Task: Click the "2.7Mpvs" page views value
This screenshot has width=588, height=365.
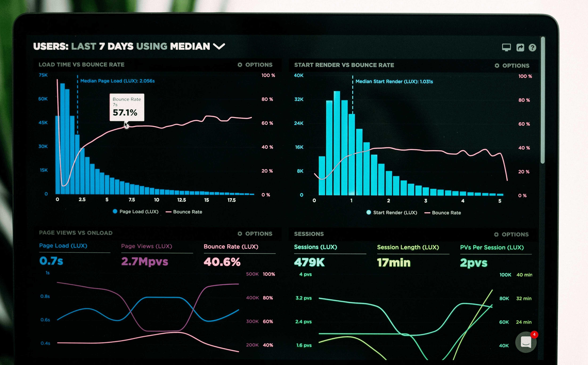Action: (x=145, y=262)
